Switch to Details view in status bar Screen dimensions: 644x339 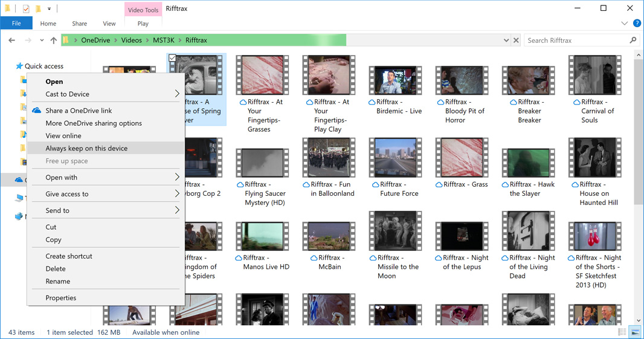point(622,332)
